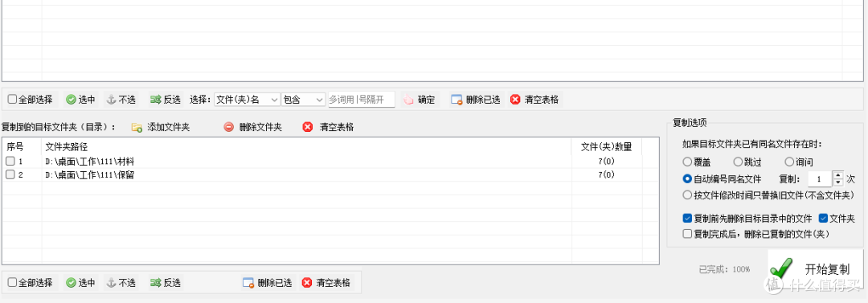Click 清空表格 next to 删除文件夹

click(328, 128)
